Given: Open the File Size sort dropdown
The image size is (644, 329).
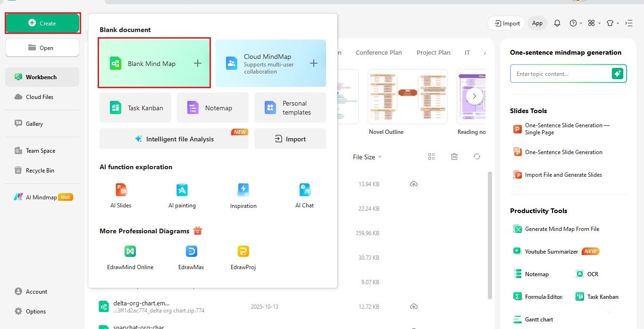Looking at the screenshot, I should (367, 156).
